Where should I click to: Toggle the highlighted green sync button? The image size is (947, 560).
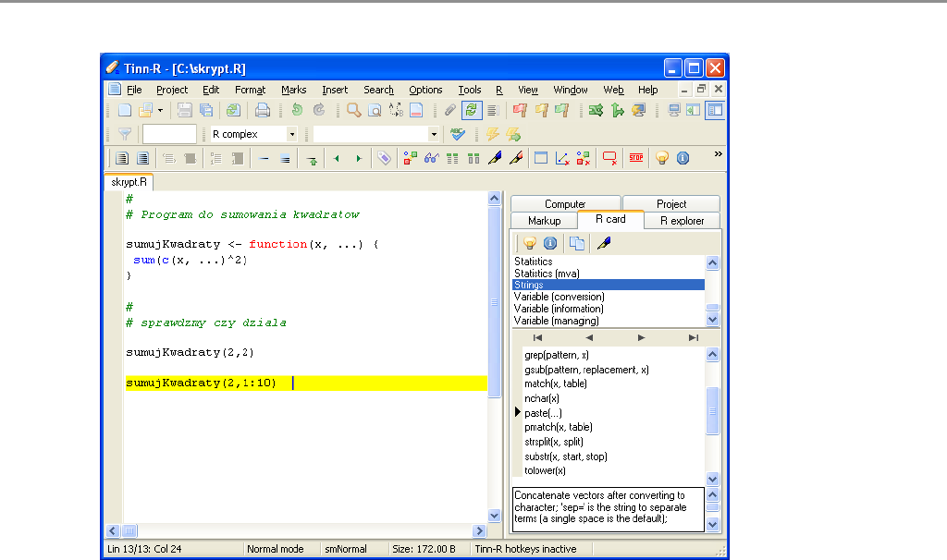tap(473, 110)
